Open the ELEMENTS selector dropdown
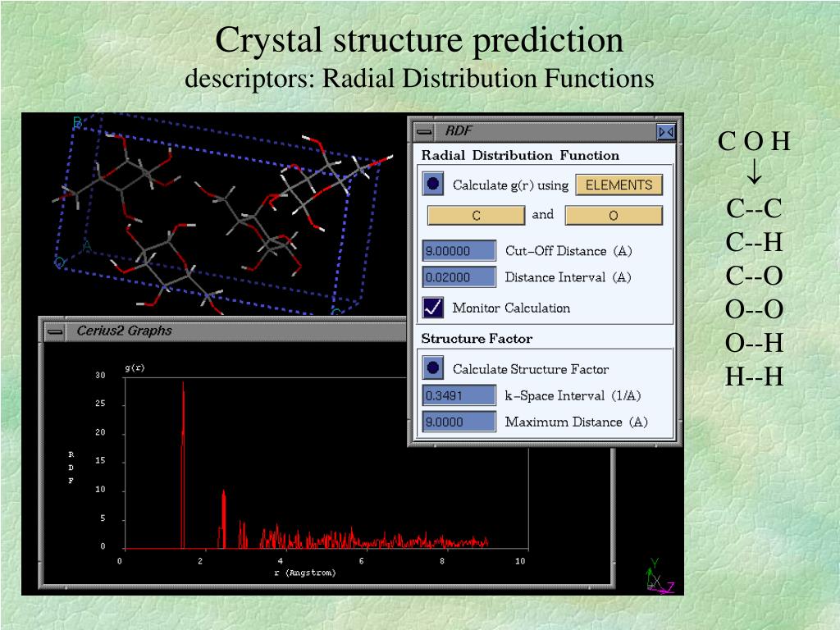The width and height of the screenshot is (840, 630). pyautogui.click(x=619, y=185)
